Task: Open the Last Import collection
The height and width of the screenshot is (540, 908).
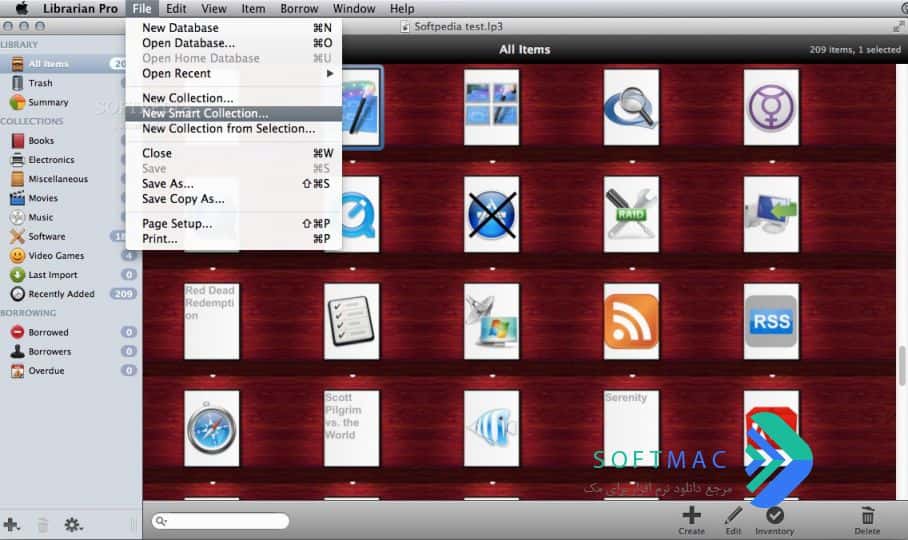Action: tap(18, 275)
